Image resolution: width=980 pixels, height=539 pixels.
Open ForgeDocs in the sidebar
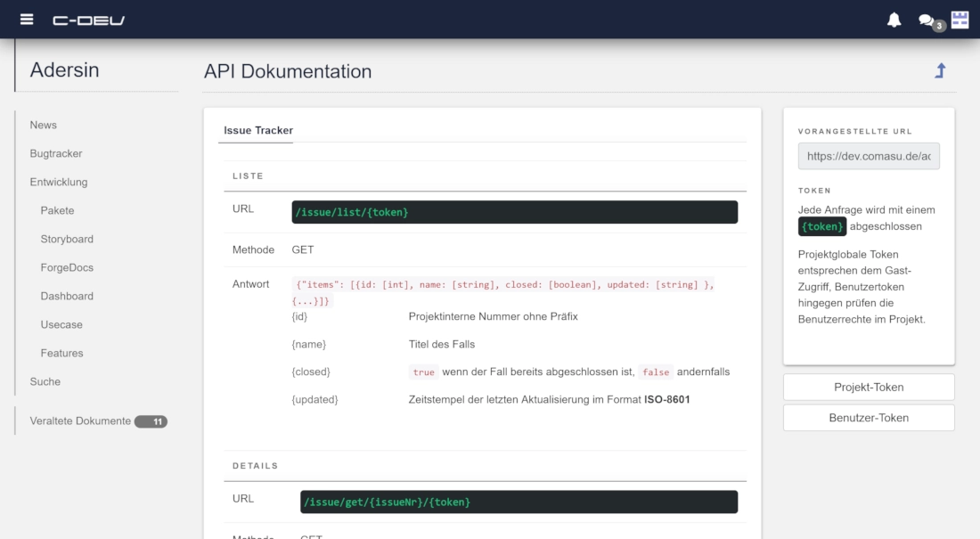coord(67,267)
